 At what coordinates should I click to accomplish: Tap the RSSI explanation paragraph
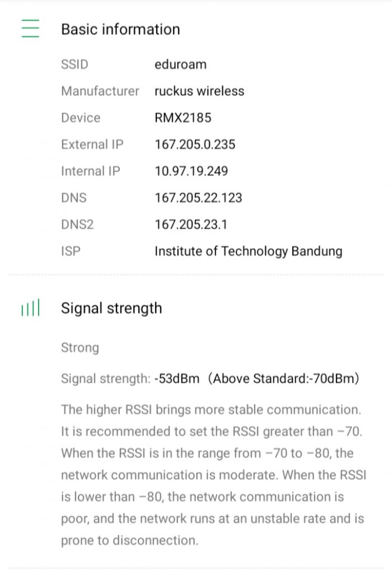[213, 475]
